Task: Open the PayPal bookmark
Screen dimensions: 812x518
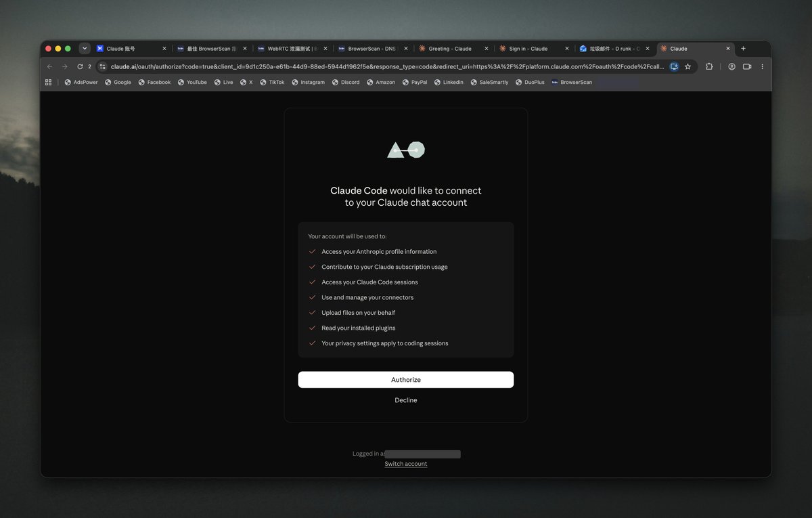Action: coord(415,82)
